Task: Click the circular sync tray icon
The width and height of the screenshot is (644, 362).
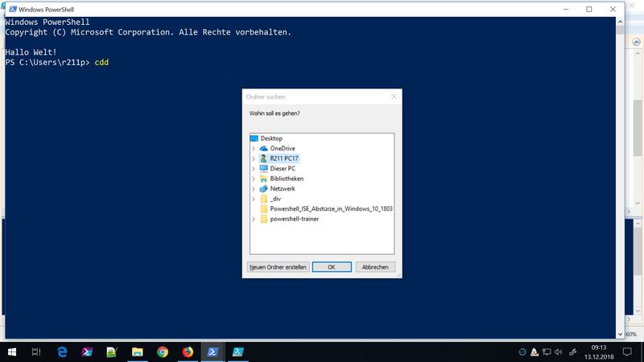Action: click(522, 352)
